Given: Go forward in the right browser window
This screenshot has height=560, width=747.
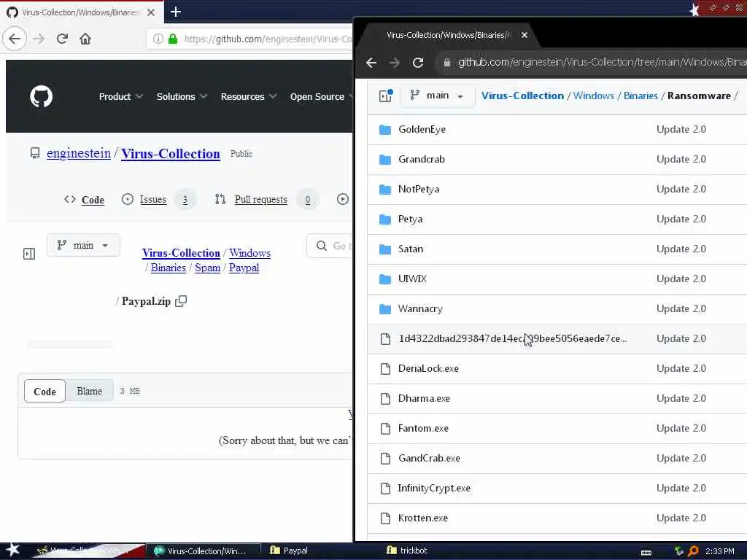Looking at the screenshot, I should point(394,63).
